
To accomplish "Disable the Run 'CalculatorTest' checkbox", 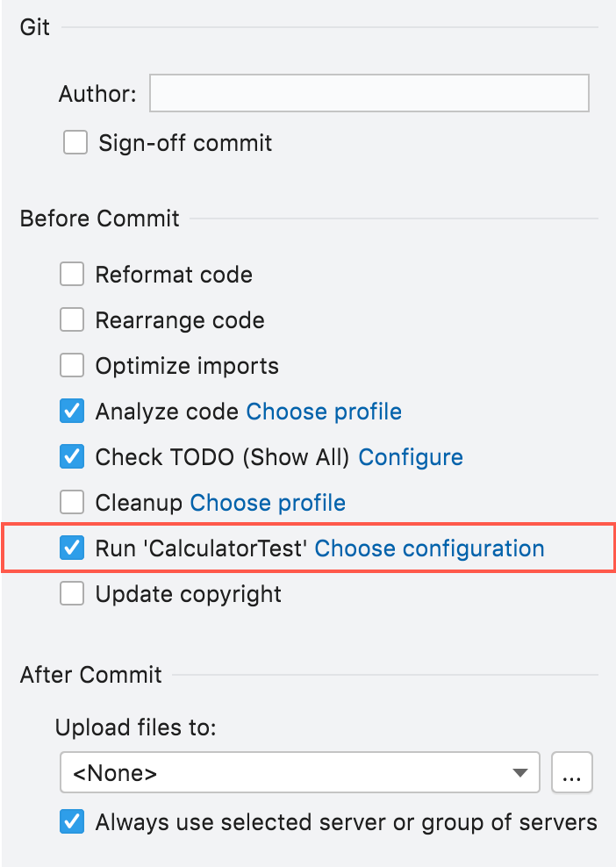I will point(72,548).
